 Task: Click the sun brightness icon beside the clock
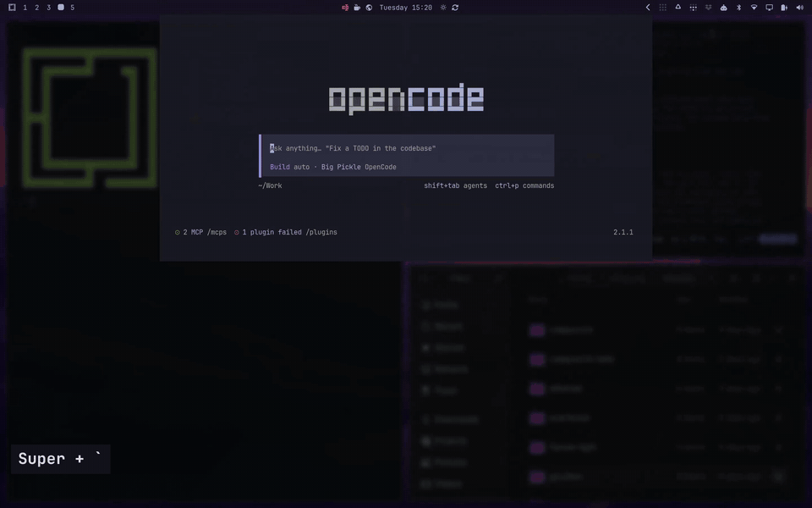coord(443,8)
